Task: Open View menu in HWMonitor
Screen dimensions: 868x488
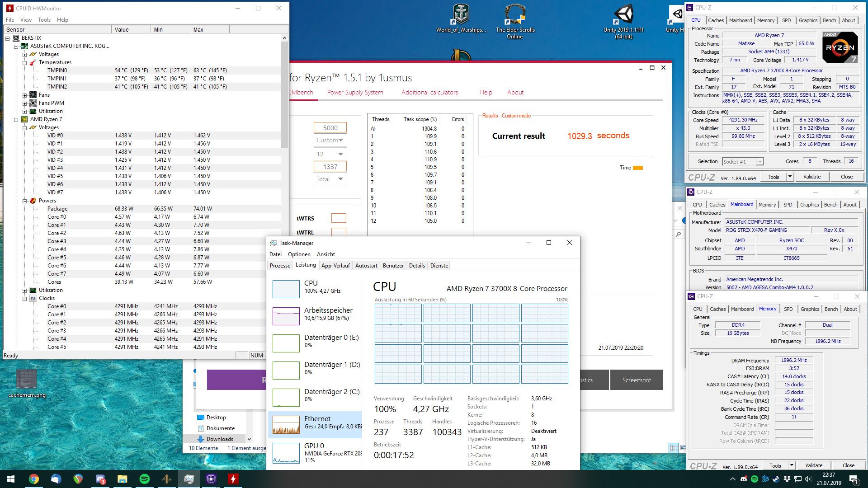Action: tap(26, 20)
